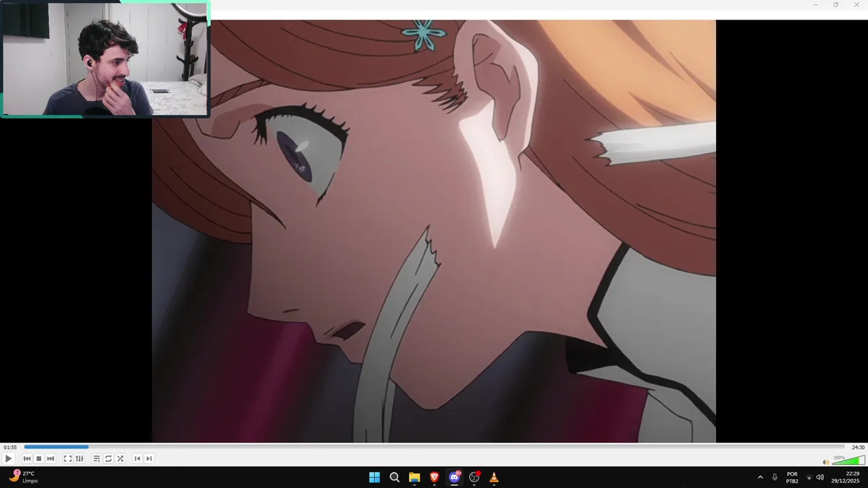Viewport: 868px width, 488px height.
Task: Toggle fullscreen video mode
Action: [x=68, y=459]
